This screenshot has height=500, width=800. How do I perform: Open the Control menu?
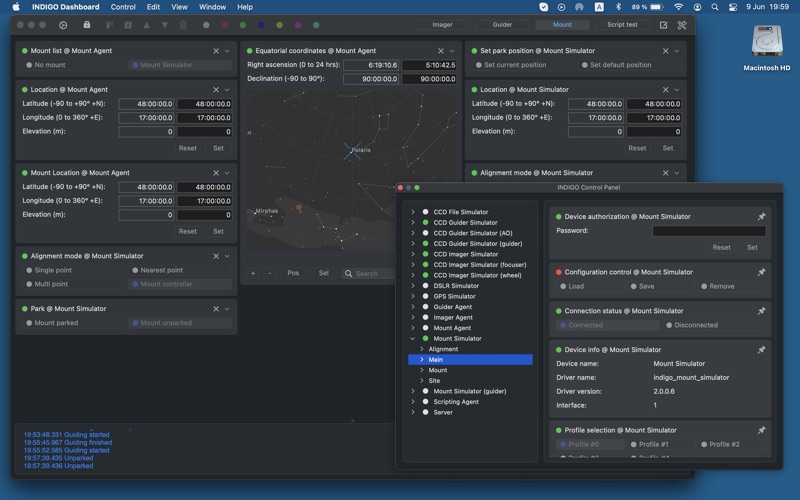tap(123, 7)
